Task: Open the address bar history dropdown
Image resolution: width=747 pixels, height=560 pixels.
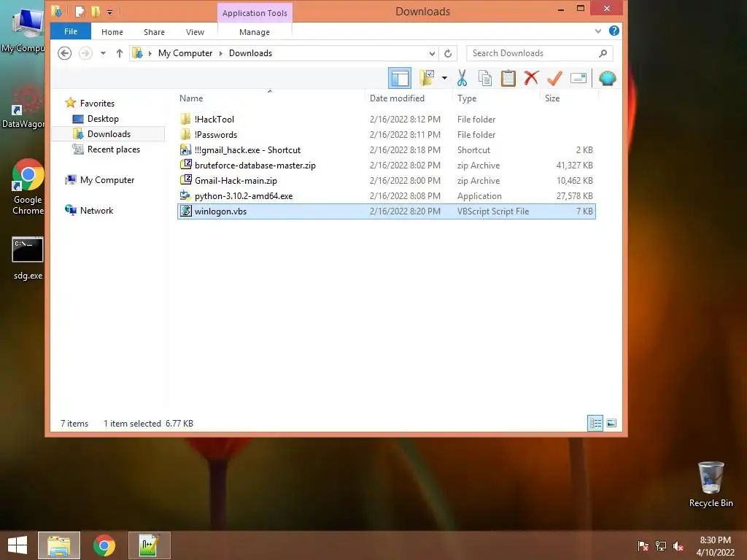Action: [432, 53]
